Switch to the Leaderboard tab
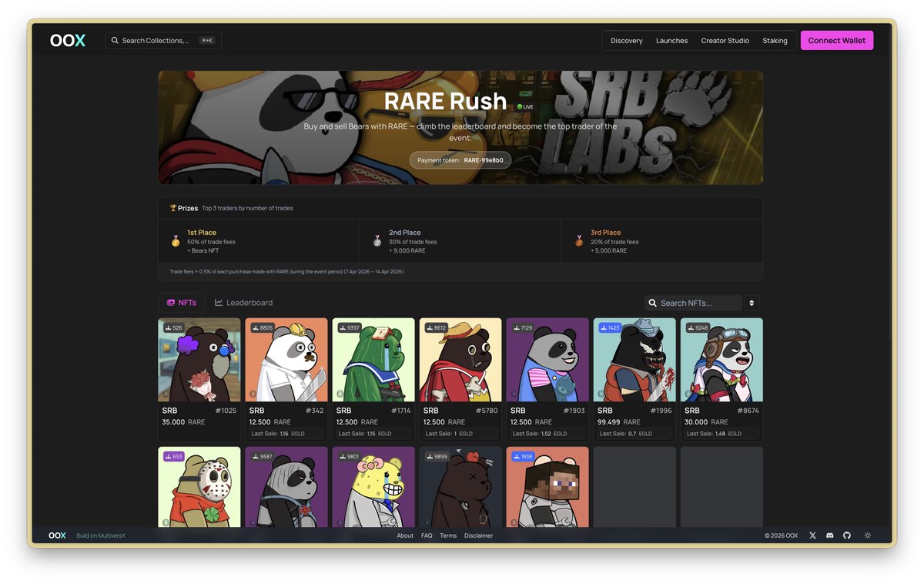 click(243, 303)
